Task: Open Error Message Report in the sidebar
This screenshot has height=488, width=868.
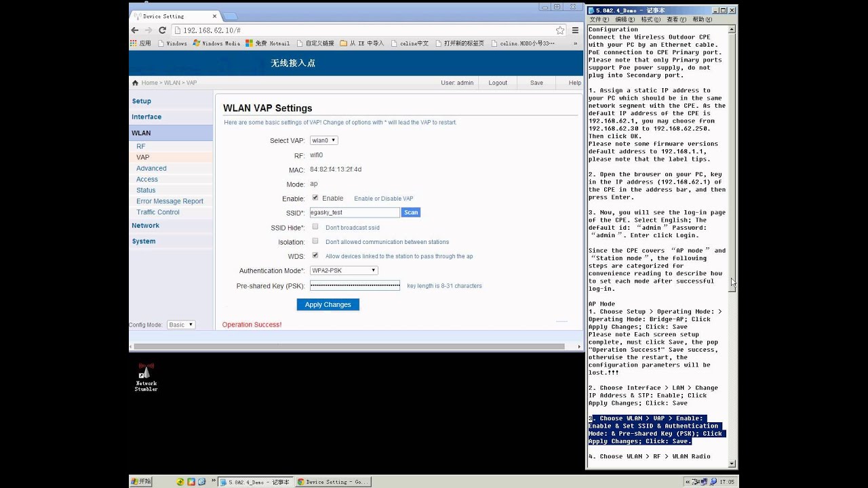Action: (170, 201)
